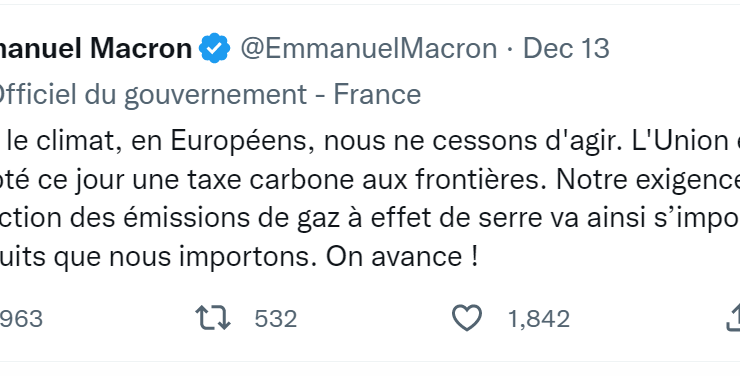This screenshot has height=376, width=740.
Task: Click the phrase que nous importons
Action: click(x=184, y=257)
